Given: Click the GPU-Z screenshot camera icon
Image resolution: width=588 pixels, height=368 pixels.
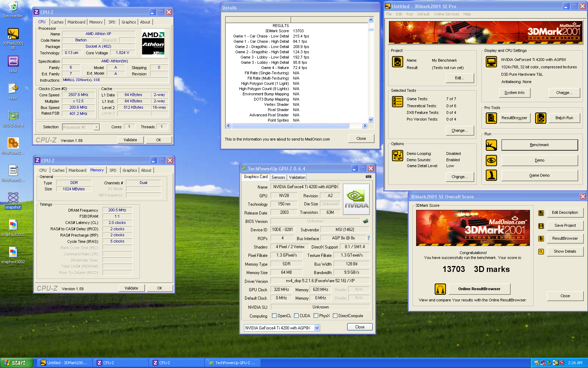Looking at the screenshot, I should (x=369, y=177).
